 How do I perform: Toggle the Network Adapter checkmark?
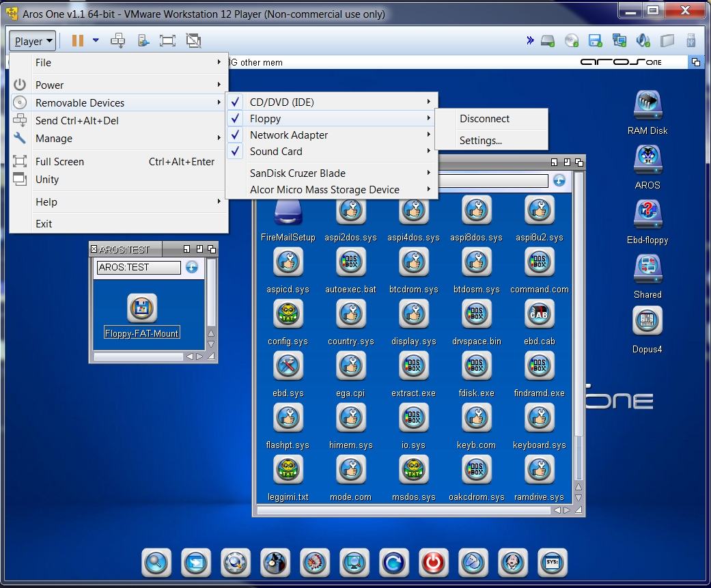coord(288,135)
